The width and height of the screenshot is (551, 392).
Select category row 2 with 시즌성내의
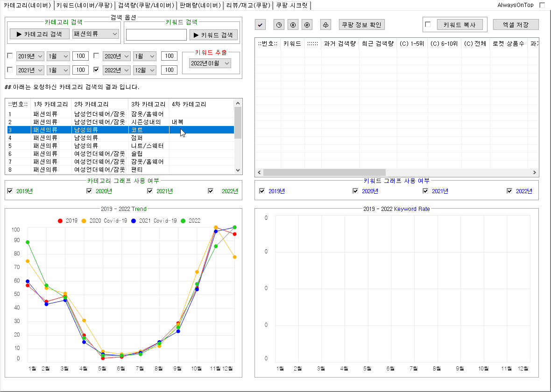click(120, 122)
